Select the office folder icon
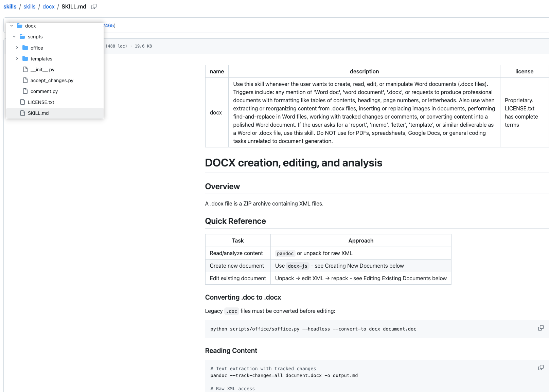Image resolution: width=549 pixels, height=392 pixels. coord(25,48)
